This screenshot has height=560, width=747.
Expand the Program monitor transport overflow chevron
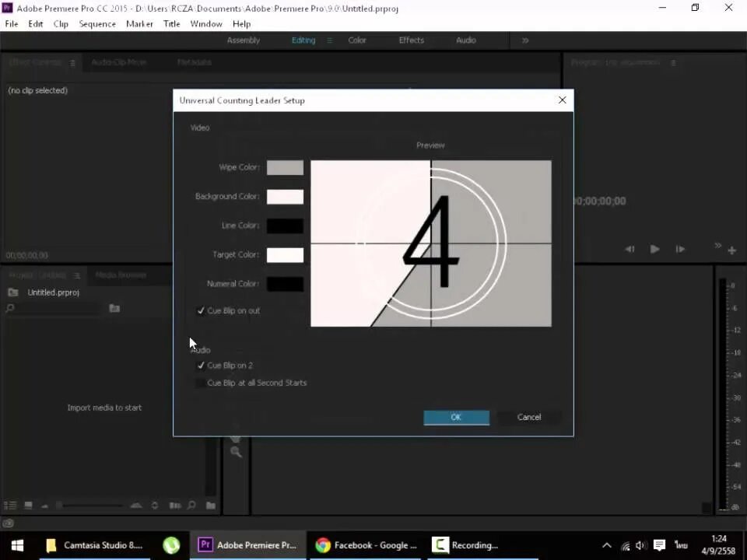pyautogui.click(x=717, y=246)
